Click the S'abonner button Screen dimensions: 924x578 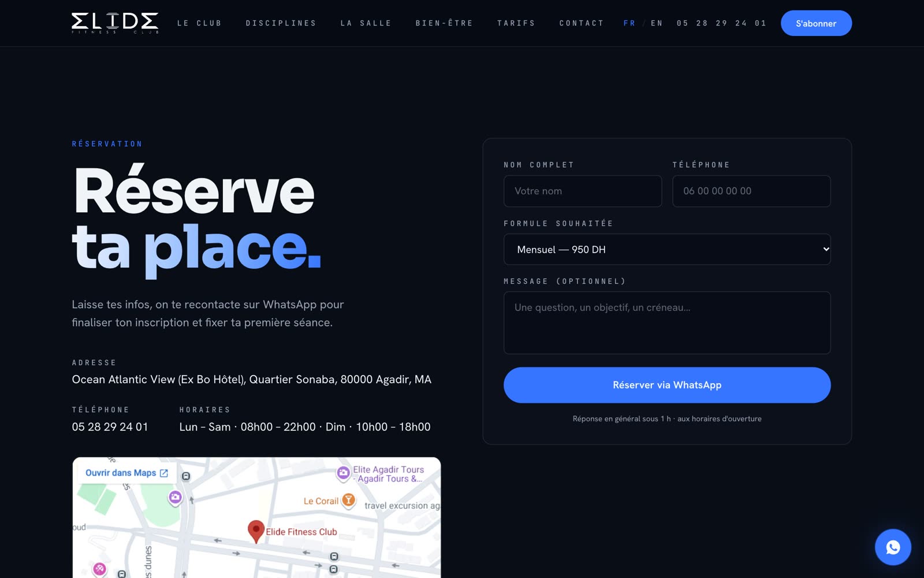click(x=816, y=23)
